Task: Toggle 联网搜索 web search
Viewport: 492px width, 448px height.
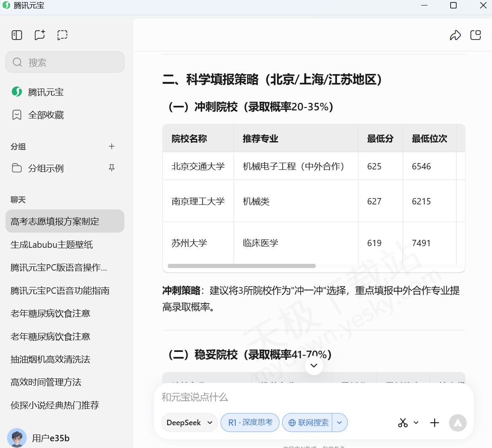Action: (308, 423)
